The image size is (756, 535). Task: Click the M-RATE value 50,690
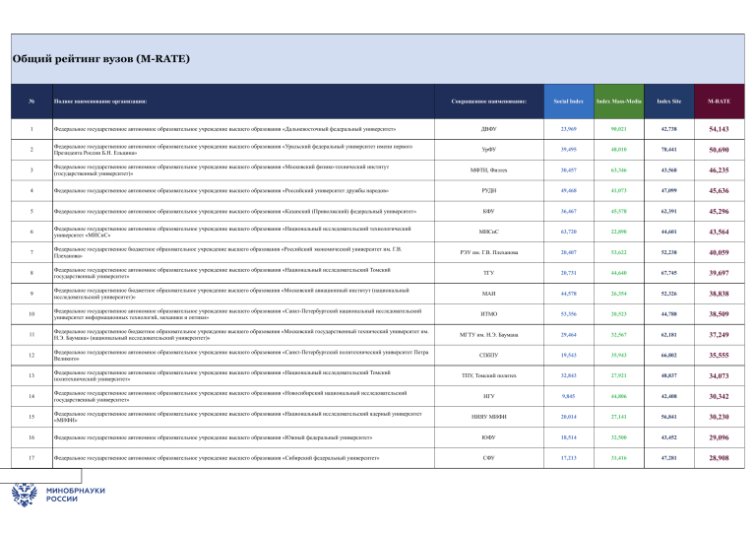click(x=719, y=150)
